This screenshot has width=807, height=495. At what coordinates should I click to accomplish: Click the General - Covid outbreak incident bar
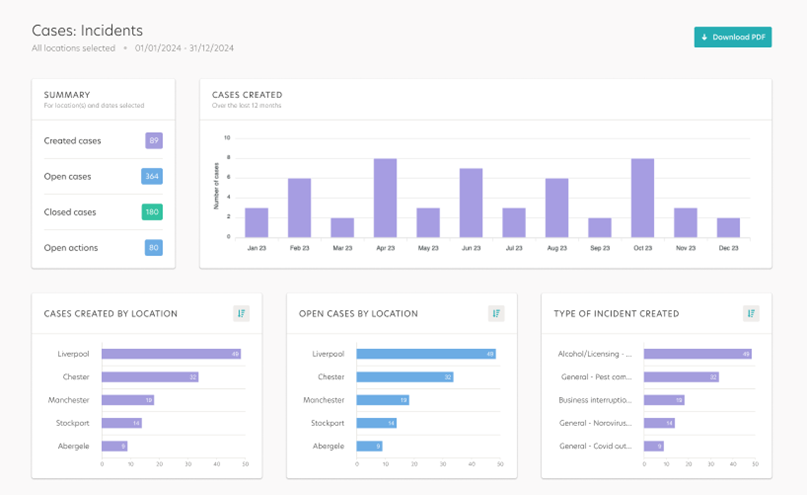tap(654, 446)
